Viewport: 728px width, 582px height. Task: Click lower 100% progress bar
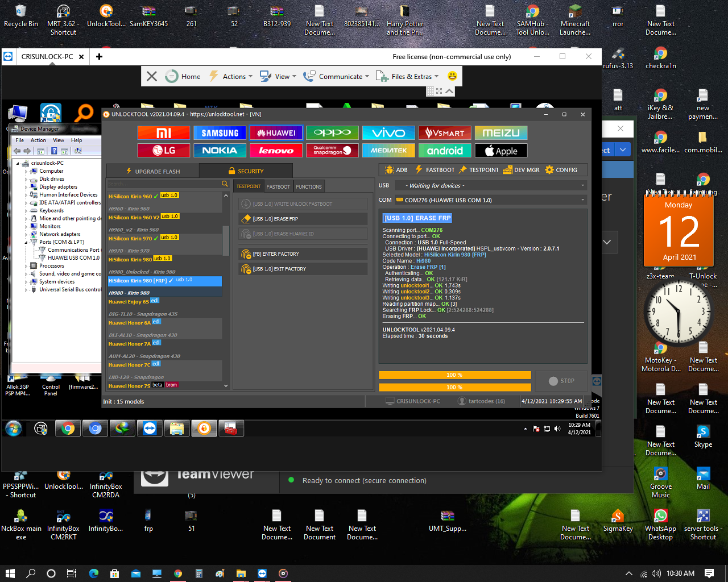(454, 387)
